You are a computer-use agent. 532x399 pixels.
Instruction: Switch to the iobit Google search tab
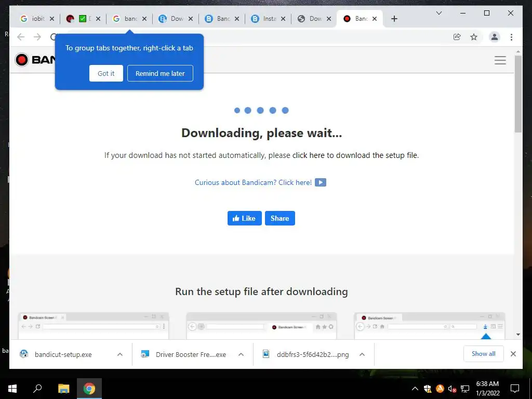(33, 19)
